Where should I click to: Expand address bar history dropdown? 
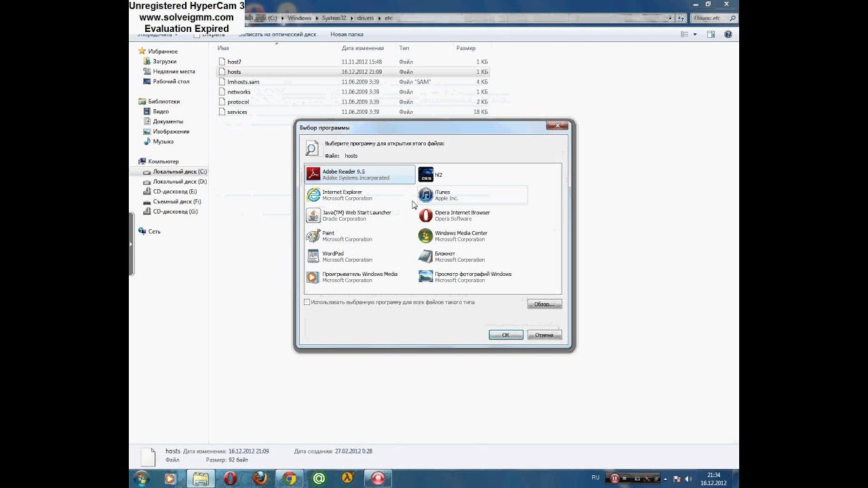tap(671, 18)
